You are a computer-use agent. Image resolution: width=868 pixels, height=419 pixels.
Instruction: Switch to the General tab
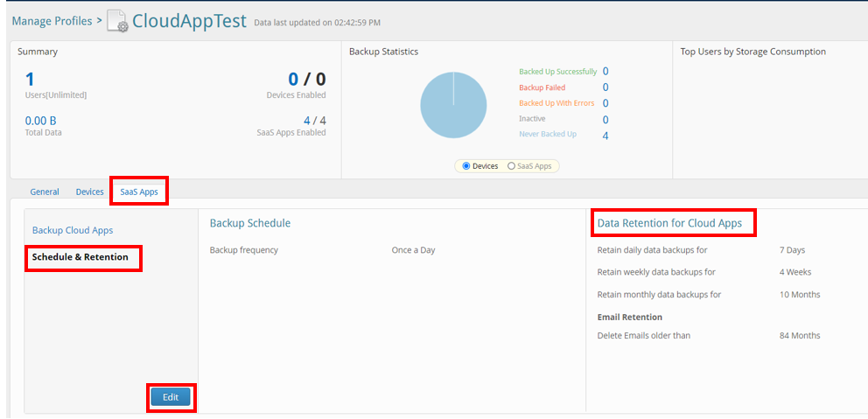coord(45,192)
